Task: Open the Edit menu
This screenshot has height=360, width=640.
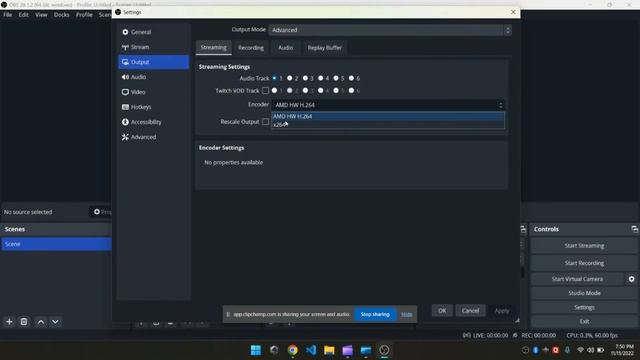Action: point(24,15)
